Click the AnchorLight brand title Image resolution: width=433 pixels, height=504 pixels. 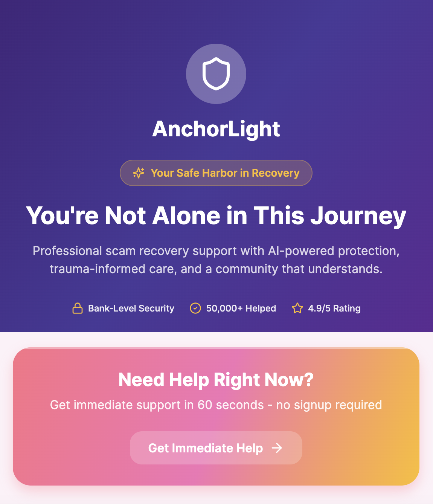click(216, 129)
